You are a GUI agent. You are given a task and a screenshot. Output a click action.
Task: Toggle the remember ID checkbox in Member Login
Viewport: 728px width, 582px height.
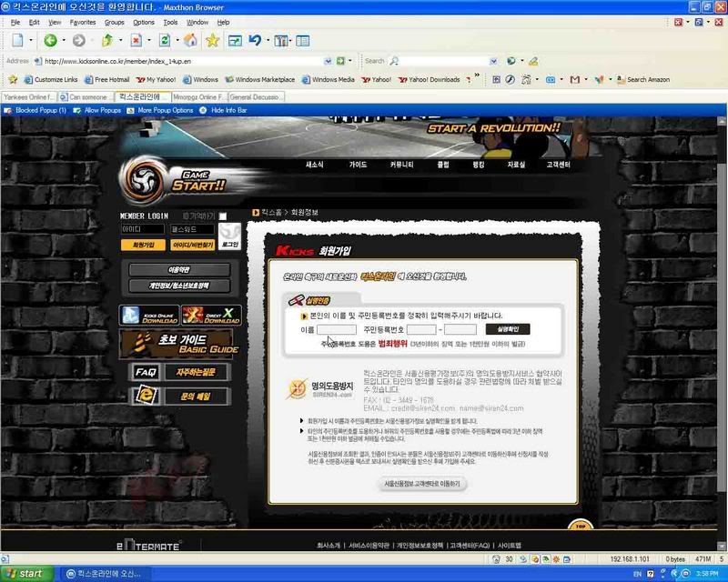click(x=222, y=216)
